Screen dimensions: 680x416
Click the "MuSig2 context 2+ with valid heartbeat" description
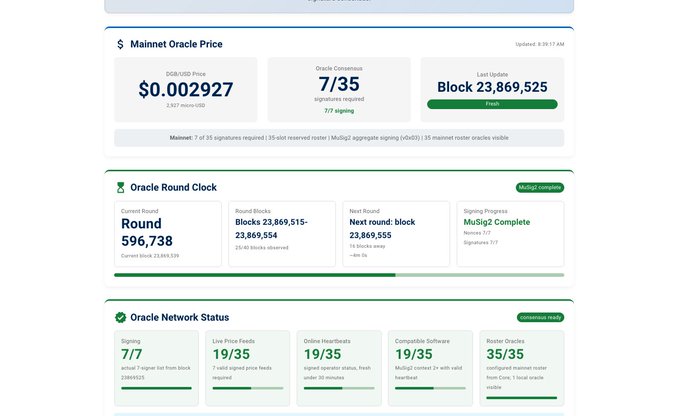point(429,373)
